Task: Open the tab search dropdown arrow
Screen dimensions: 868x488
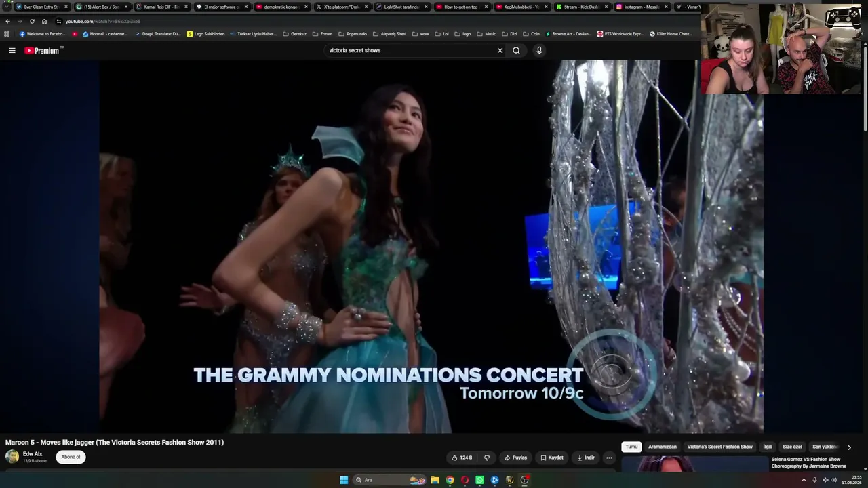Action: (x=6, y=7)
